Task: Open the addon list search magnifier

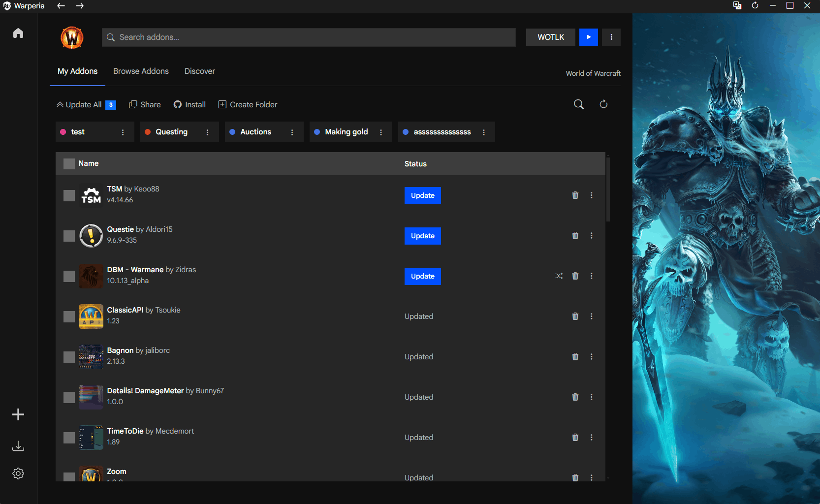Action: point(579,104)
